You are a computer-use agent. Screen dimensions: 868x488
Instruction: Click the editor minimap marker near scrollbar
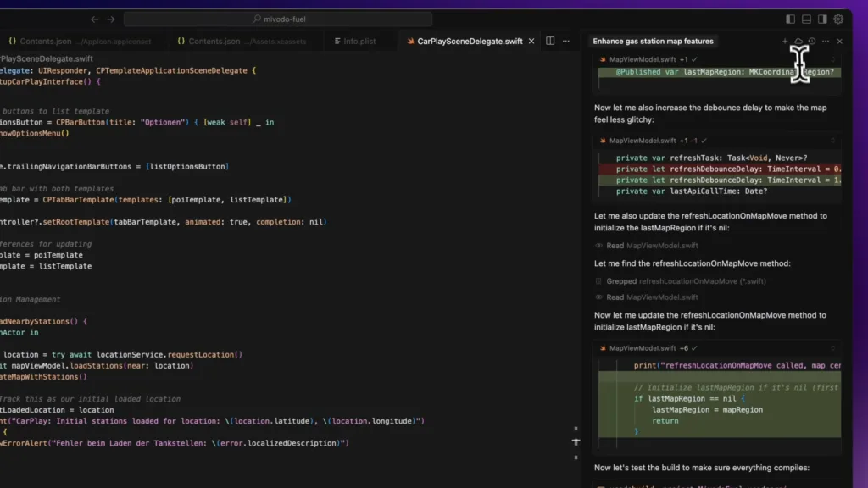click(x=576, y=442)
